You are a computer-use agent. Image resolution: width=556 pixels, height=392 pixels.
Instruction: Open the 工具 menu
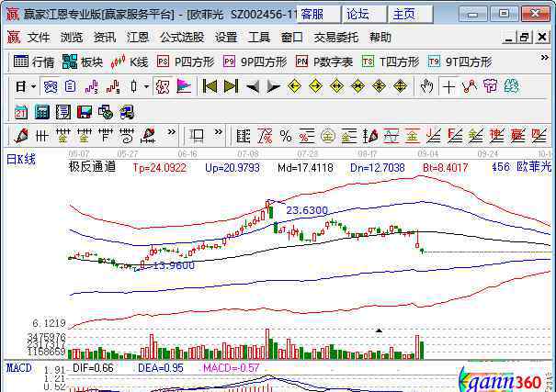pos(259,38)
